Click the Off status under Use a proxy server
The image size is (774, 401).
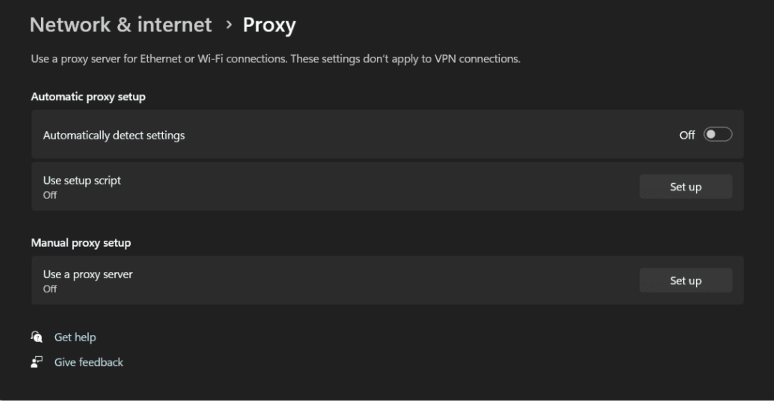click(50, 289)
